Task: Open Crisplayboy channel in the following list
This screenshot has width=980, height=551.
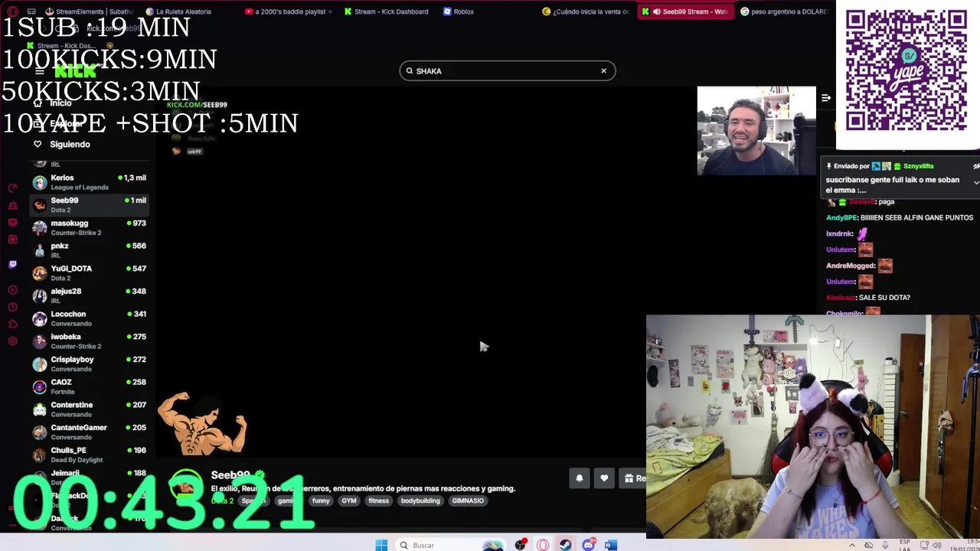Action: pos(89,364)
